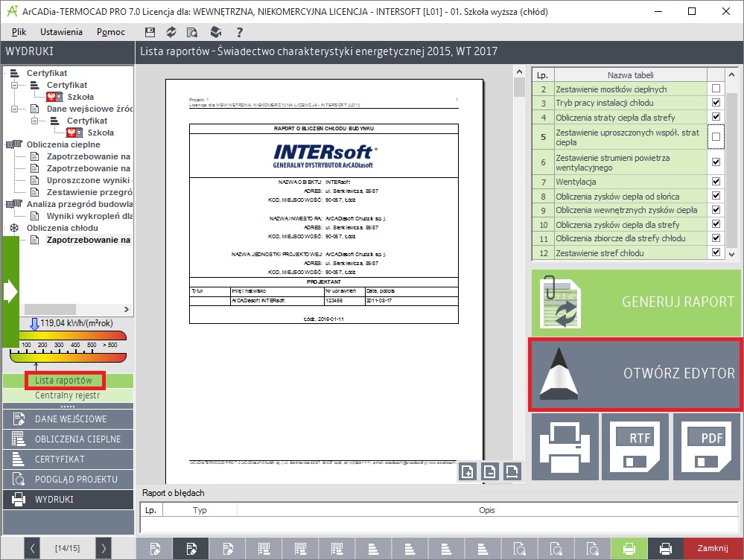The image size is (744, 560).
Task: Click the Nazwa tabeli column header
Action: 631,75
